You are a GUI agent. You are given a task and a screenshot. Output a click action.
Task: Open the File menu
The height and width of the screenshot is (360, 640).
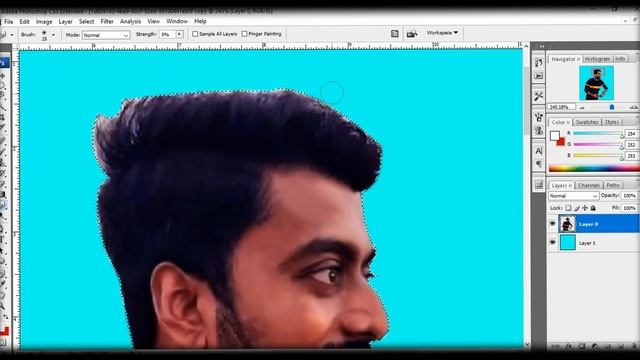click(x=9, y=21)
